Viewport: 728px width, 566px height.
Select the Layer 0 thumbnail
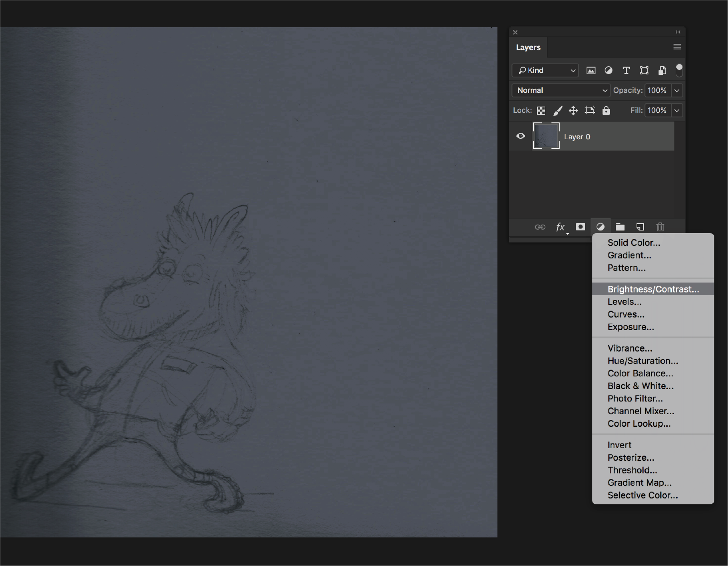click(x=546, y=136)
